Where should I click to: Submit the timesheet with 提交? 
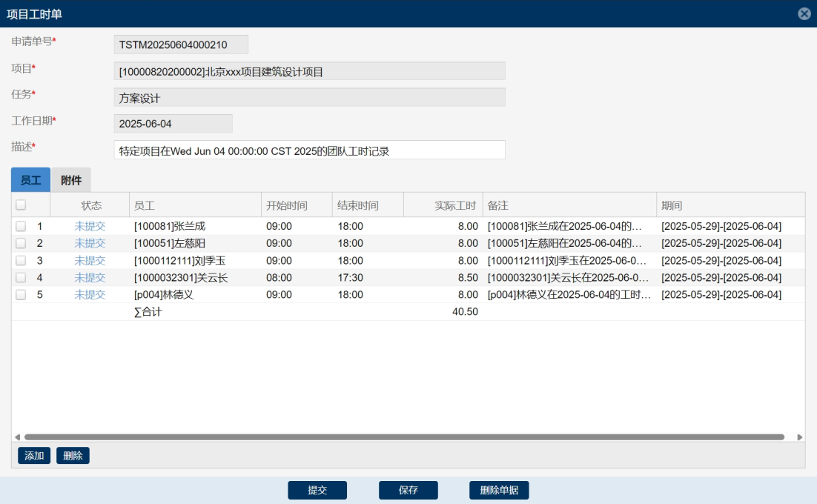coord(317,490)
